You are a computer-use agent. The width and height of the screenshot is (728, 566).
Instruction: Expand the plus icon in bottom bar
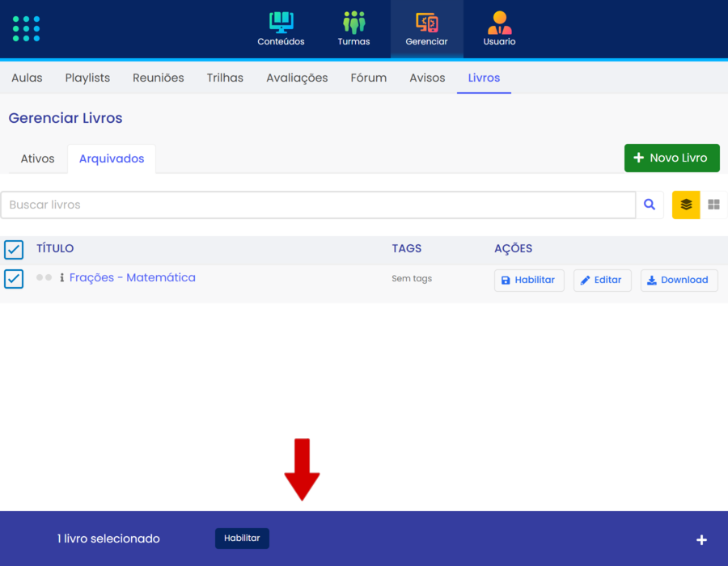(x=701, y=539)
